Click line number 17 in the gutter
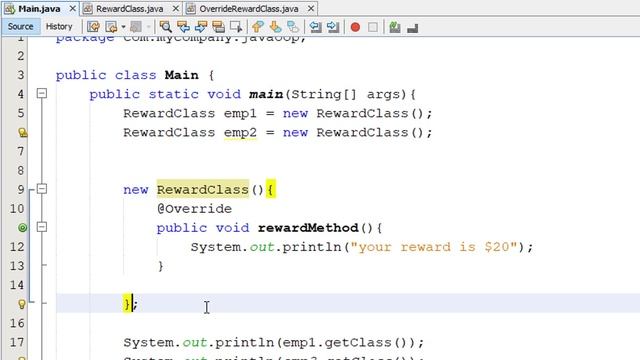 17,342
